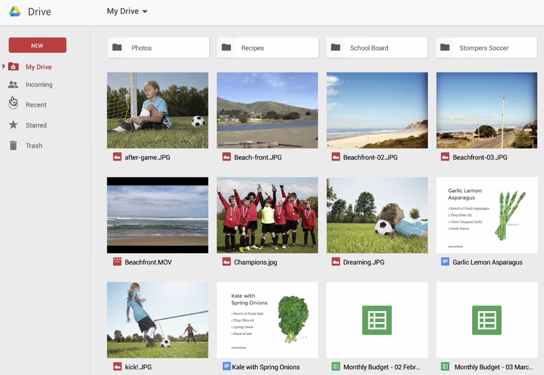Open the Photos folder
Viewport: 544px width, 375px height.
coord(159,48)
